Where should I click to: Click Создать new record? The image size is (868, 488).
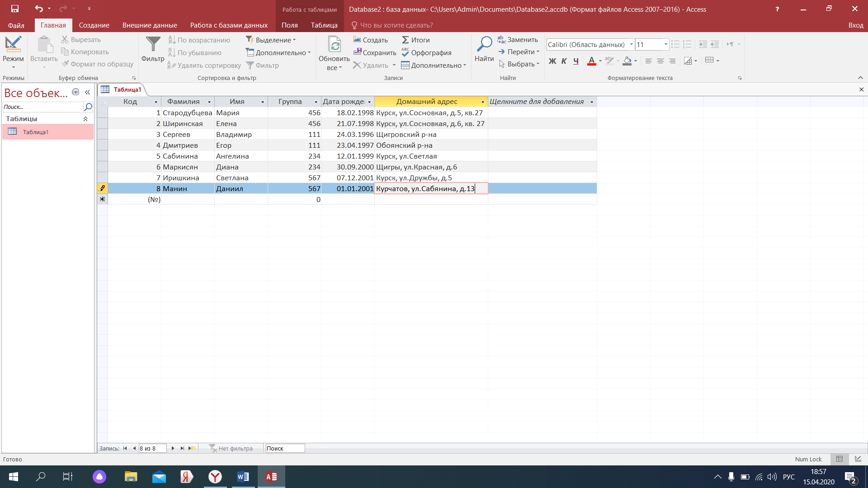click(370, 40)
